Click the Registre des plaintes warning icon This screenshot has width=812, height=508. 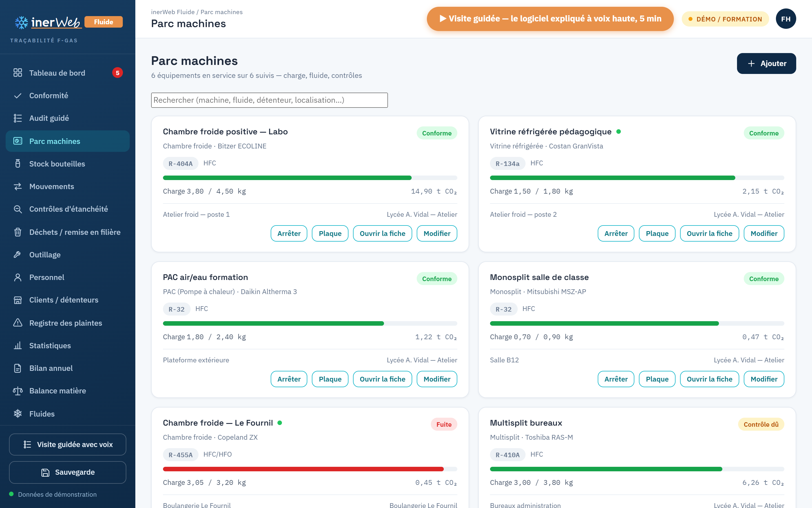coord(18,323)
